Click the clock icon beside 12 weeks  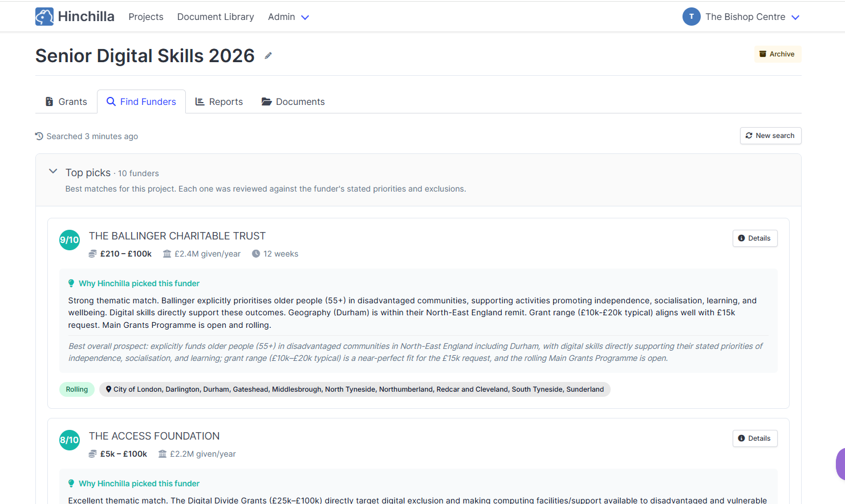[256, 254]
